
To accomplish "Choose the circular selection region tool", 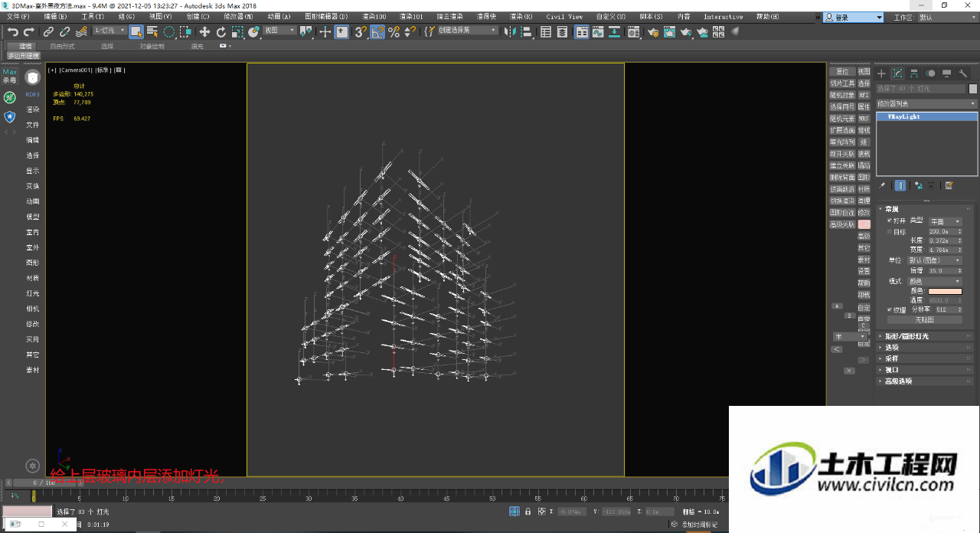I will 168,31.
